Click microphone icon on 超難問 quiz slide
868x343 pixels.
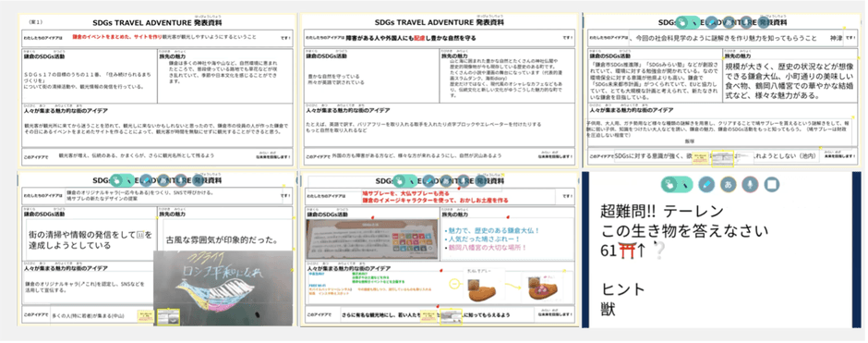click(x=750, y=185)
